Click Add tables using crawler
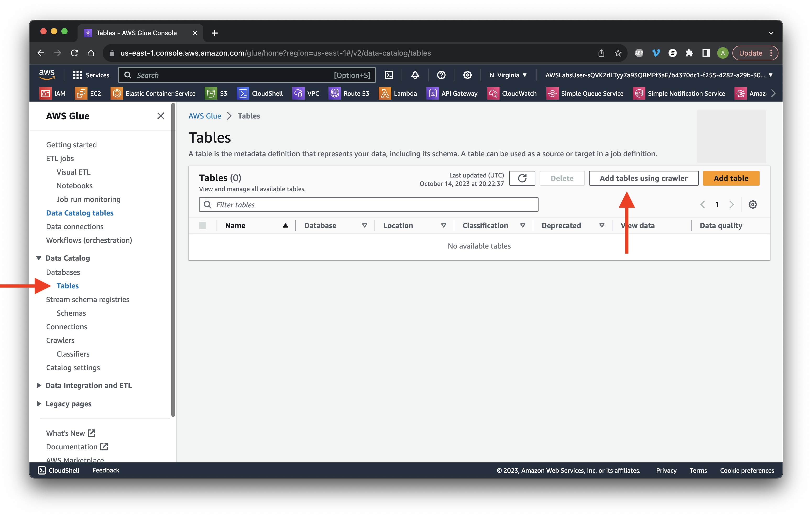The height and width of the screenshot is (517, 812). tap(643, 178)
